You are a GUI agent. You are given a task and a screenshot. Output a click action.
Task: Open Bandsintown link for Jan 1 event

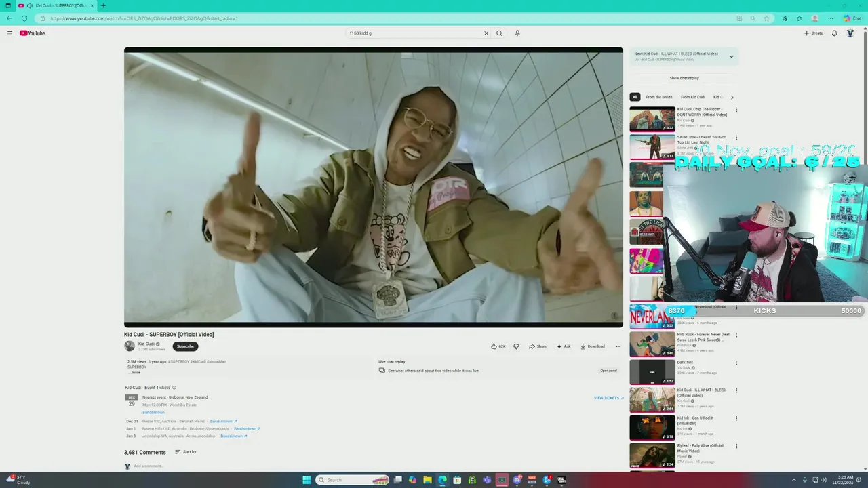[x=247, y=428]
